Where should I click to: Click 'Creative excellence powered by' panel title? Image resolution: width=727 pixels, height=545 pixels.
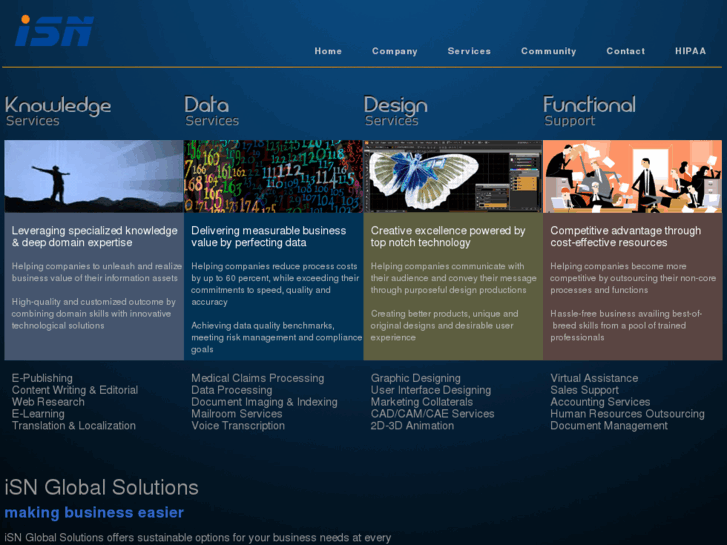[448, 237]
